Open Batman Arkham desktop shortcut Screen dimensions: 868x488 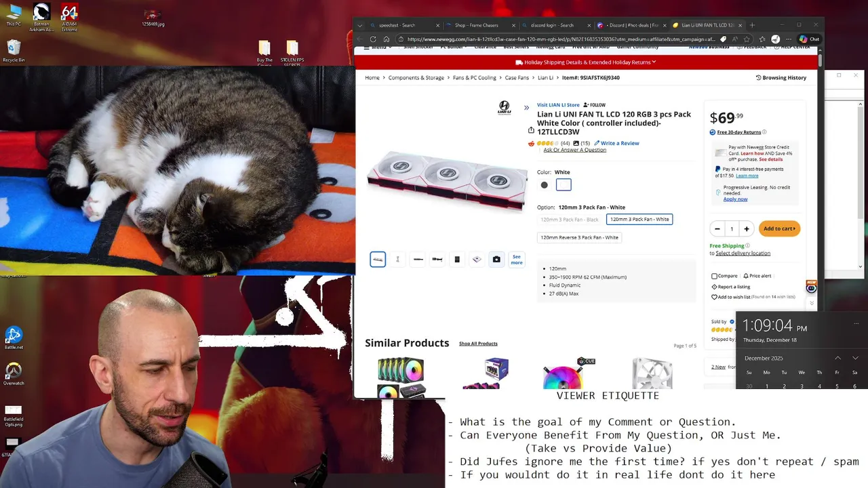(x=41, y=18)
